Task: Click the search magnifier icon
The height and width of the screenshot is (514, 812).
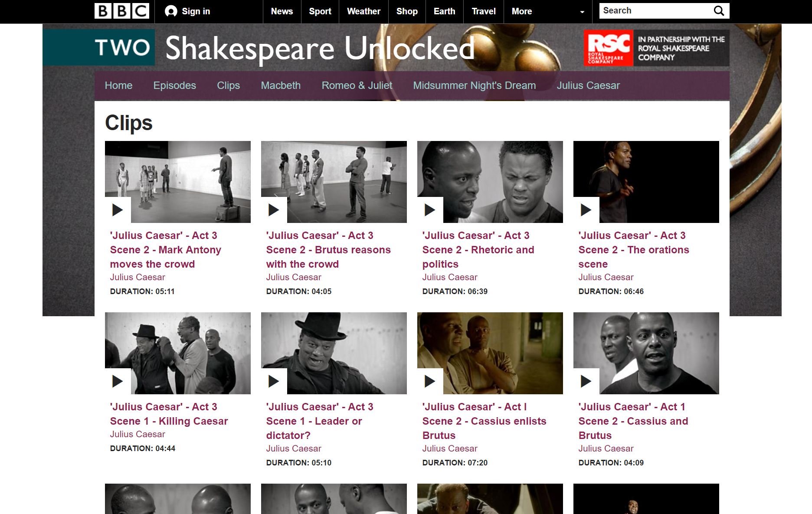Action: (719, 11)
